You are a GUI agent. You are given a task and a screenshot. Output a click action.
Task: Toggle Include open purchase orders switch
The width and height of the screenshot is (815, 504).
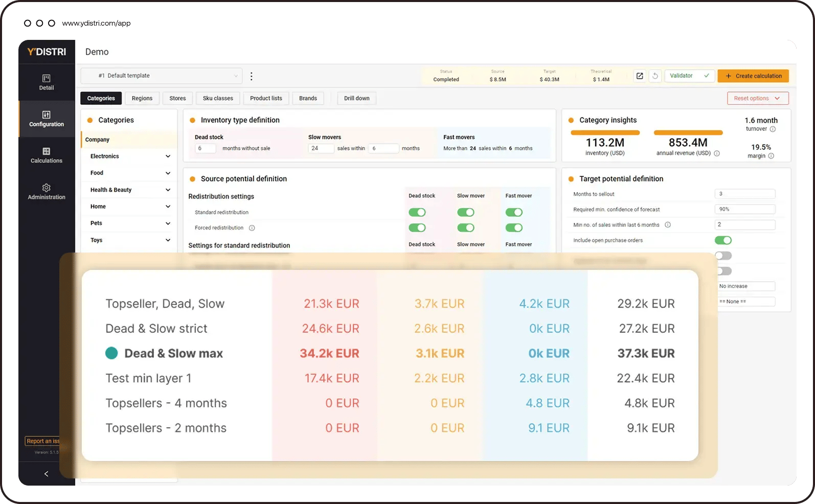click(x=722, y=240)
